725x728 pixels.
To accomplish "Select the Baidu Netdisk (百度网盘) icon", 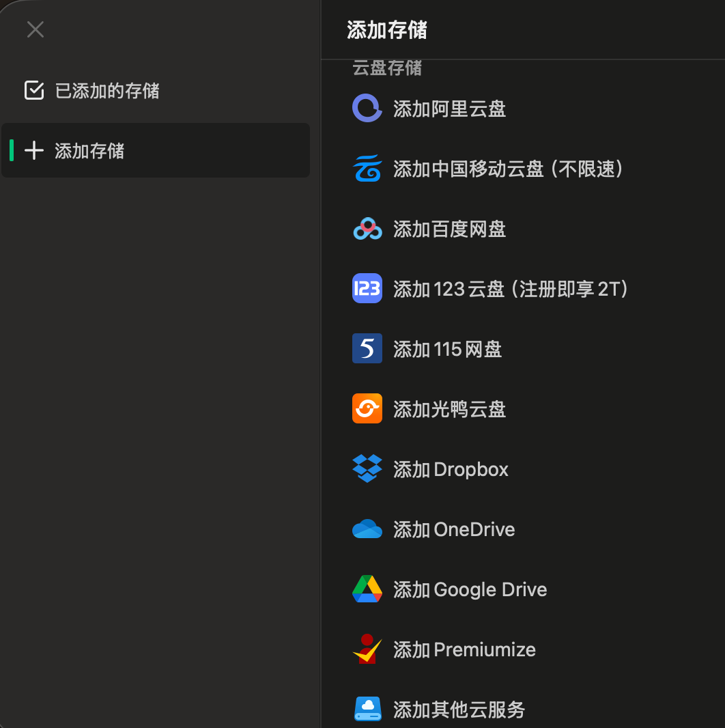I will (367, 228).
